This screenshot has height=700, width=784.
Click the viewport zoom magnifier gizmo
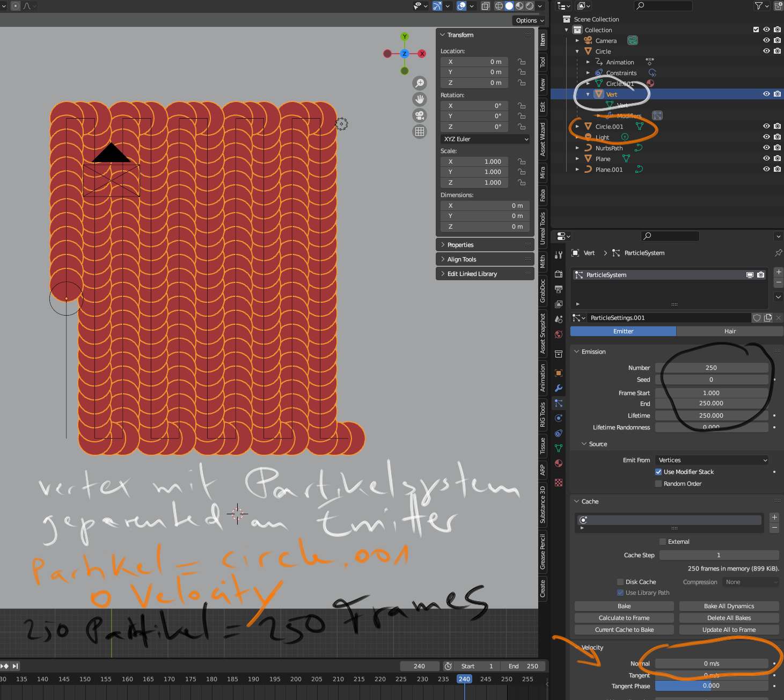click(420, 83)
